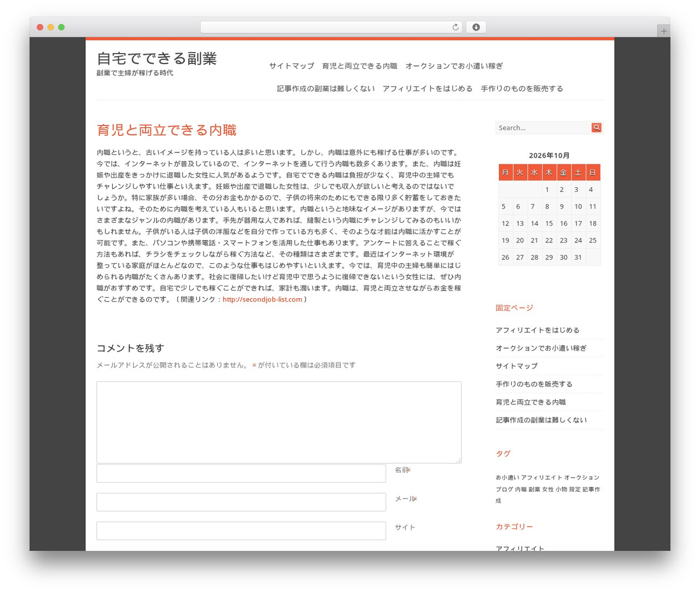Go to 手作りのものを販売する in the top menu
This screenshot has height=593, width=700.
522,89
